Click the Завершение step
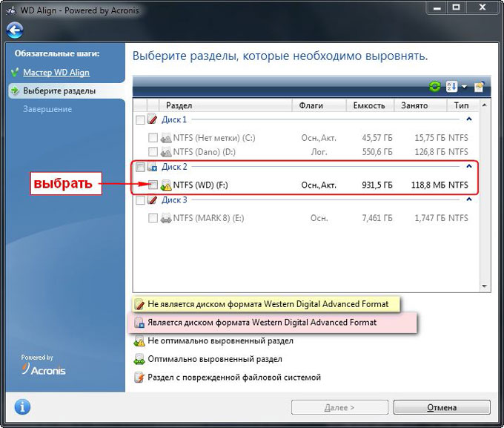The width and height of the screenshot is (504, 428). click(x=47, y=109)
